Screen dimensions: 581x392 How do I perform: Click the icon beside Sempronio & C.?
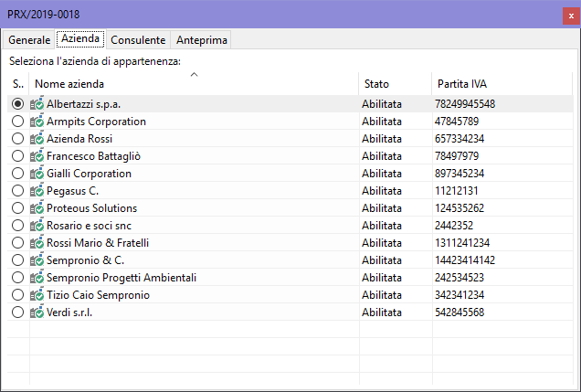click(x=37, y=260)
